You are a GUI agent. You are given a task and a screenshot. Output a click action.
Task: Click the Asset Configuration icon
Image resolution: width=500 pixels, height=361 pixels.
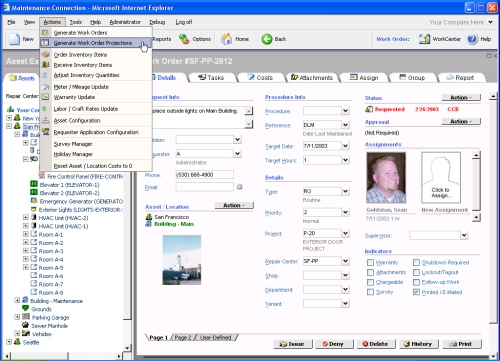pyautogui.click(x=46, y=120)
